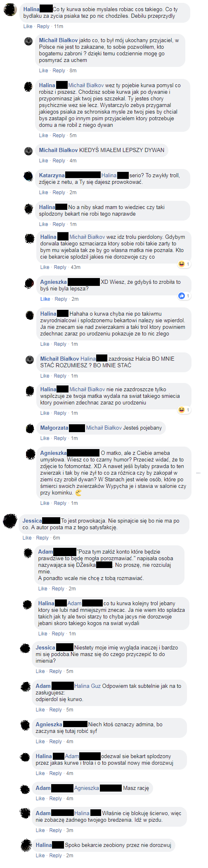Open Michaił Białkov author name on "jakto co" comment
Viewport: 208px width, 868px height.
58,40
